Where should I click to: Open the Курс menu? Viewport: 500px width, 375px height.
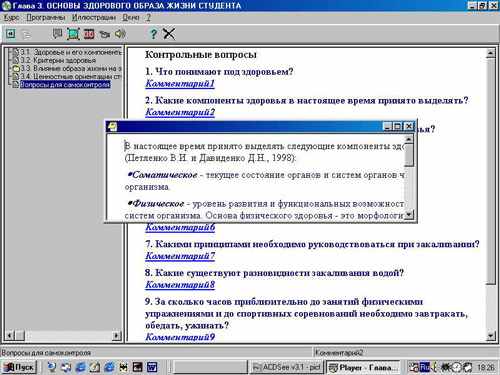(x=11, y=17)
